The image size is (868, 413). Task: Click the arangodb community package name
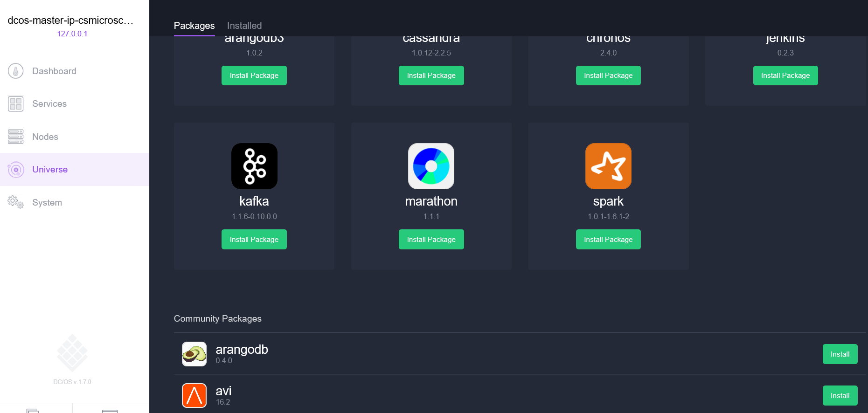(x=242, y=350)
